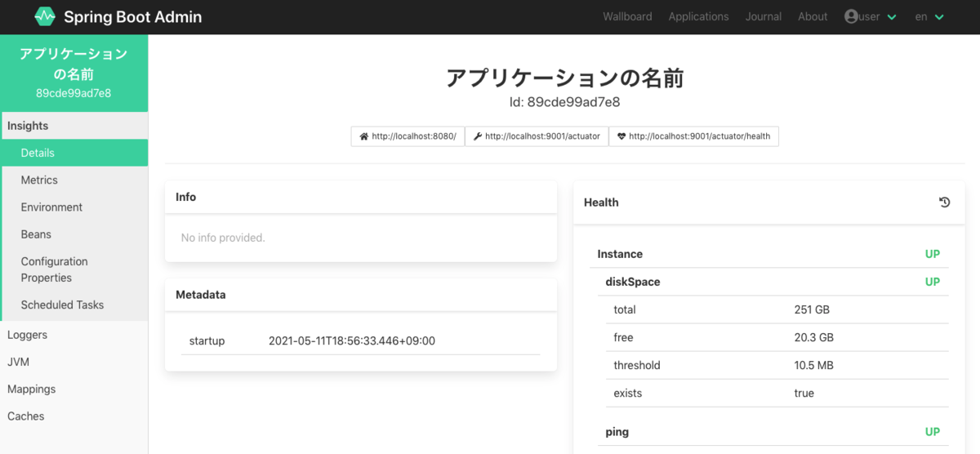Click the heartbeat icon for health URL
The image size is (980, 454).
click(621, 136)
